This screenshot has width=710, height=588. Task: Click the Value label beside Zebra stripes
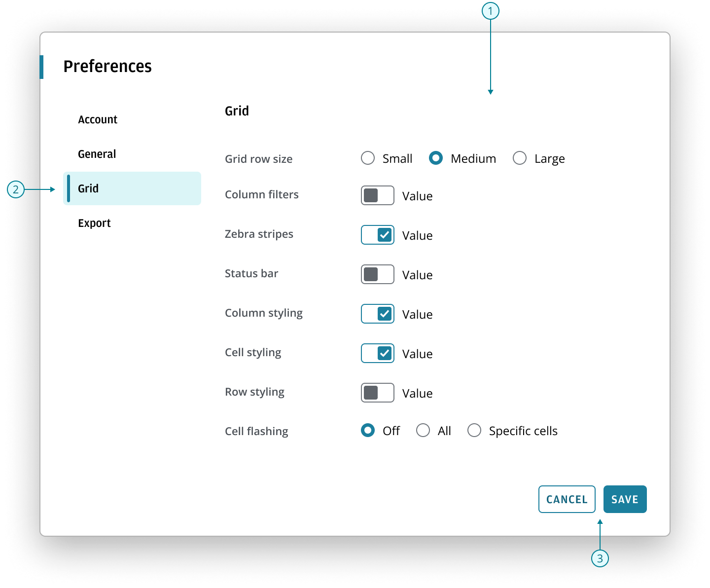click(417, 235)
